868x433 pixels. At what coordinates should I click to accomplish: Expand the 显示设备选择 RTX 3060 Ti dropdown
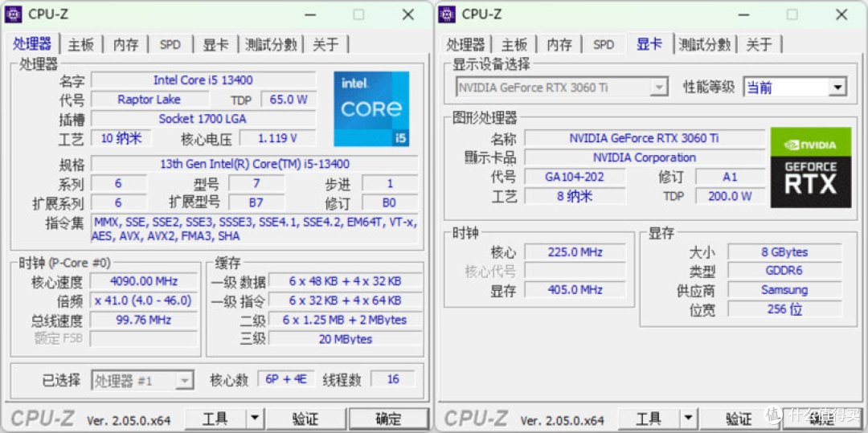[x=561, y=88]
